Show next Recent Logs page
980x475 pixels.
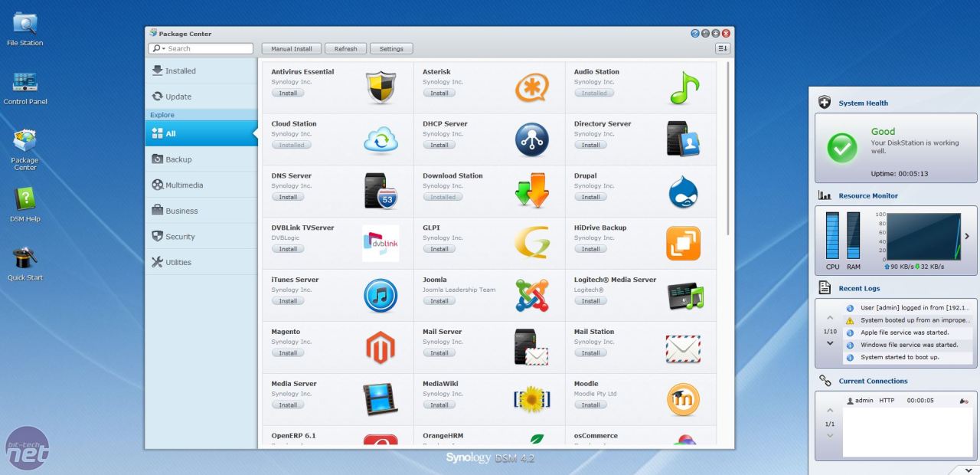pyautogui.click(x=830, y=343)
